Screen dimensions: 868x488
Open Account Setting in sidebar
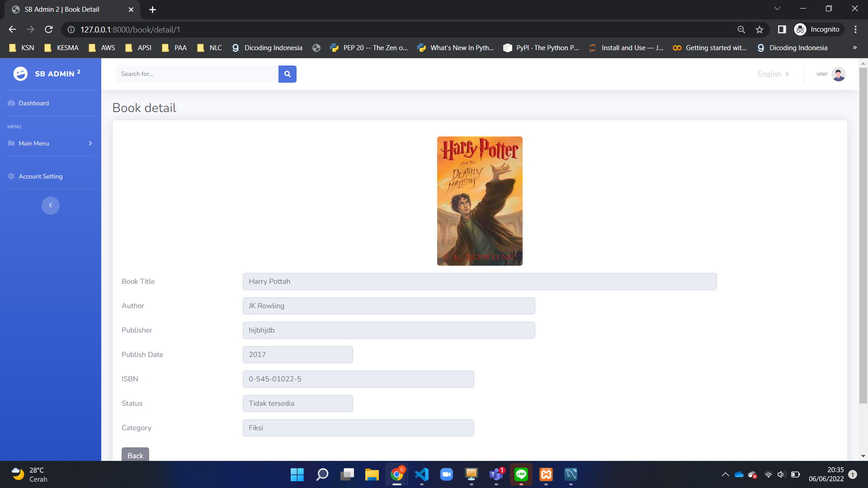tap(40, 176)
